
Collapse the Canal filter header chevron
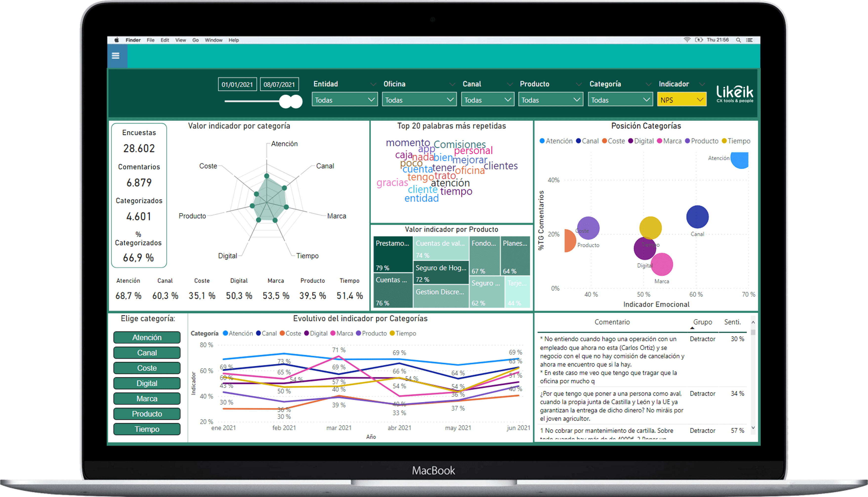pos(509,84)
